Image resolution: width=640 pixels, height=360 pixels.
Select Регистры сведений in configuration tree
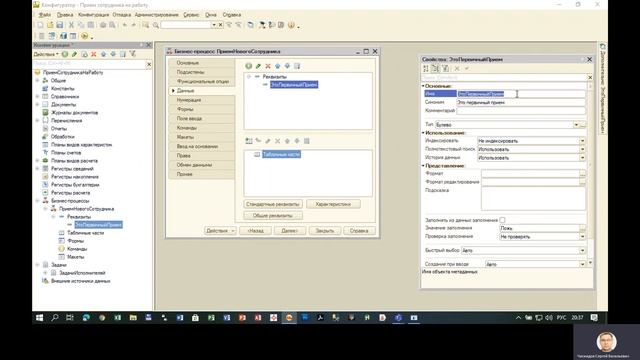click(72, 169)
